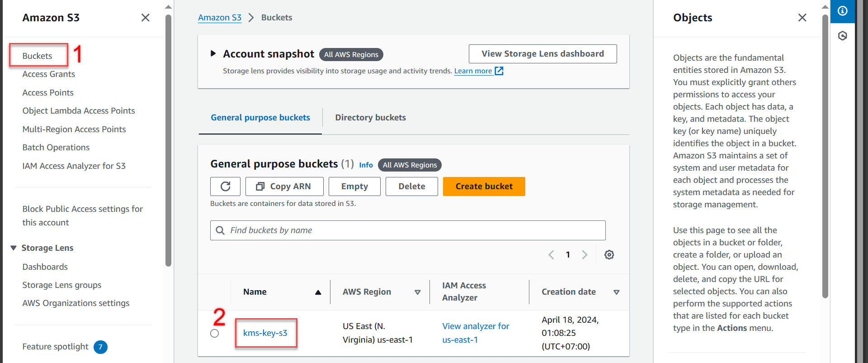Click the Amazon S3 breadcrumb link
Image resolution: width=868 pixels, height=363 pixels.
pos(220,18)
